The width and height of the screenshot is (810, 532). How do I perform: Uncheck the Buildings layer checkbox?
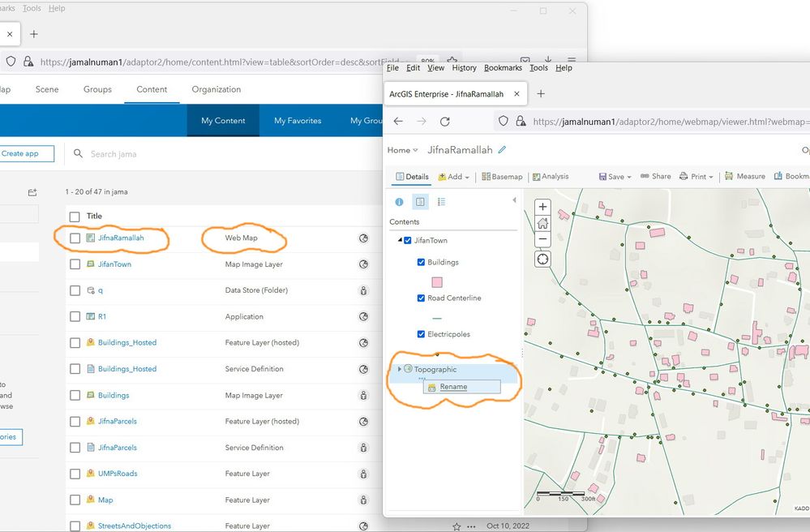point(421,262)
